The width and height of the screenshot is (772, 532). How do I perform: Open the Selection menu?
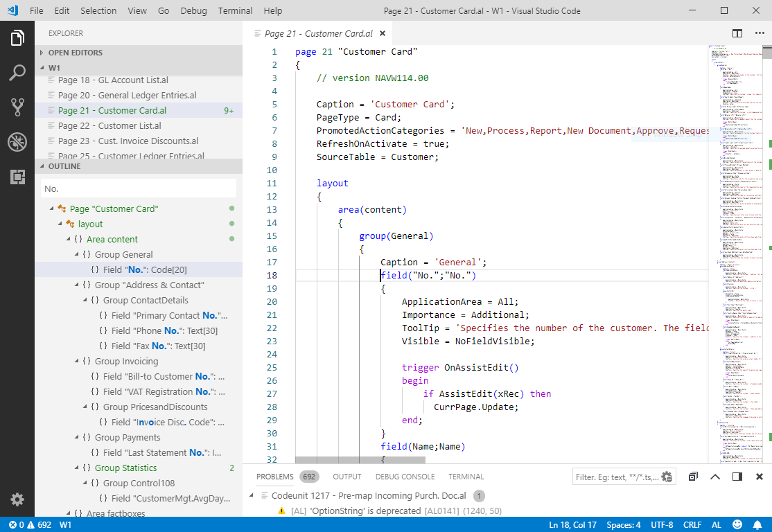click(98, 10)
